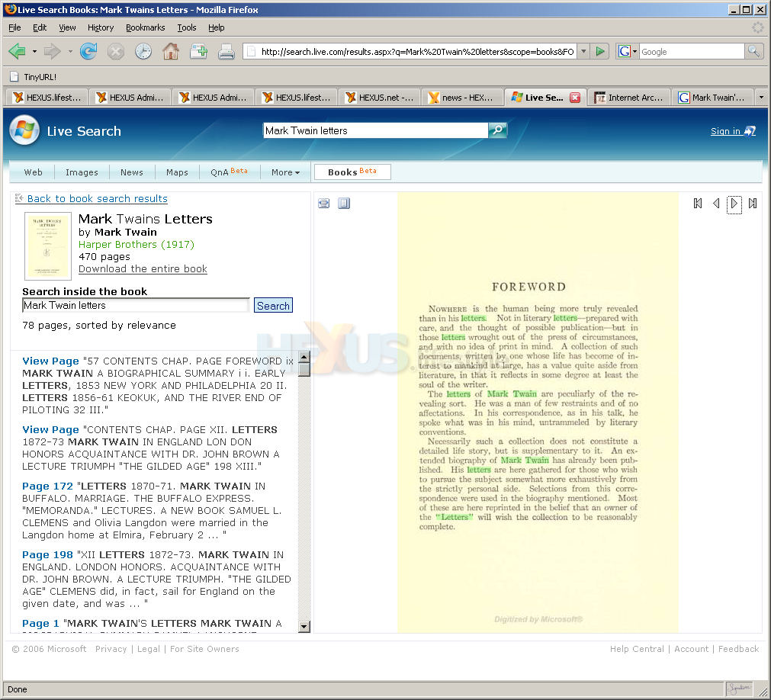
Task: Open the Help Central footer link
Action: click(637, 649)
